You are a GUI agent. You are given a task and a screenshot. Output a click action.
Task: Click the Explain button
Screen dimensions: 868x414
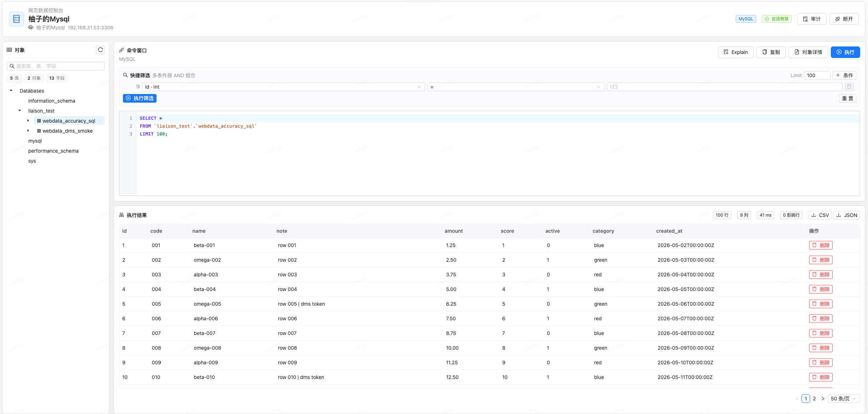click(735, 52)
